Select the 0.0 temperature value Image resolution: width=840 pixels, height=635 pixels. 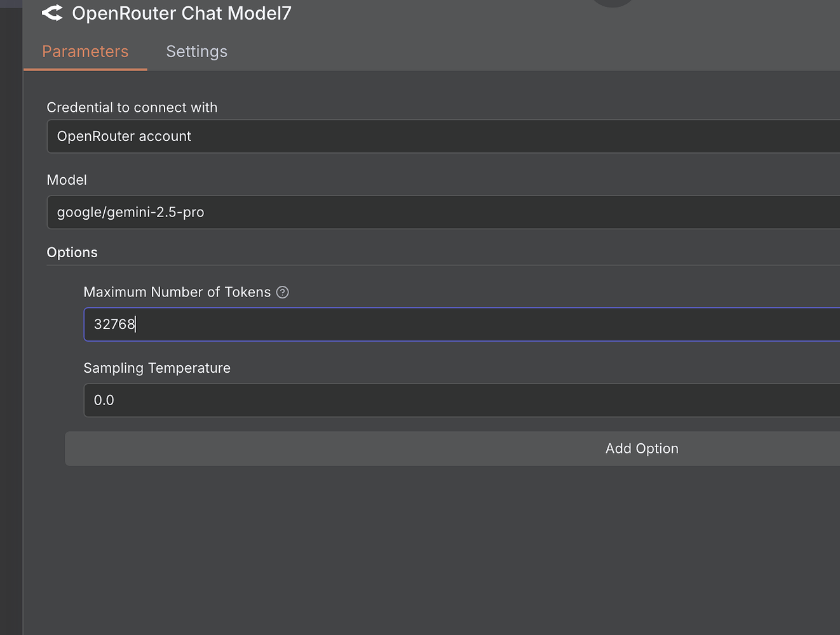pyautogui.click(x=104, y=400)
